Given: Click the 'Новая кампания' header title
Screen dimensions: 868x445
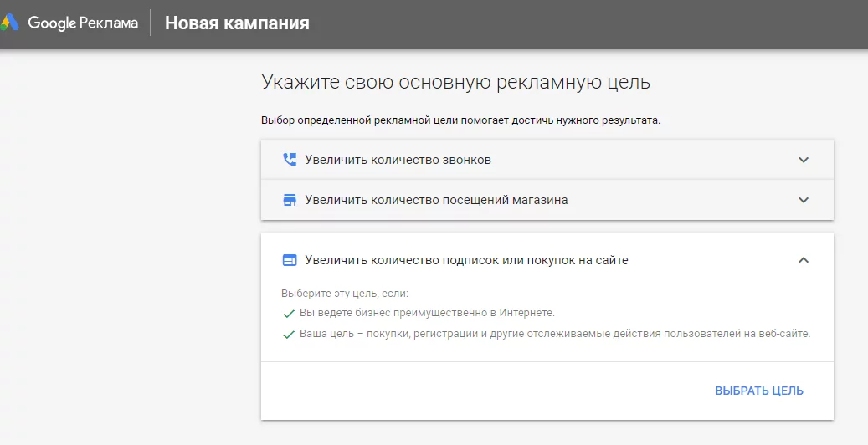Looking at the screenshot, I should click(x=237, y=23).
